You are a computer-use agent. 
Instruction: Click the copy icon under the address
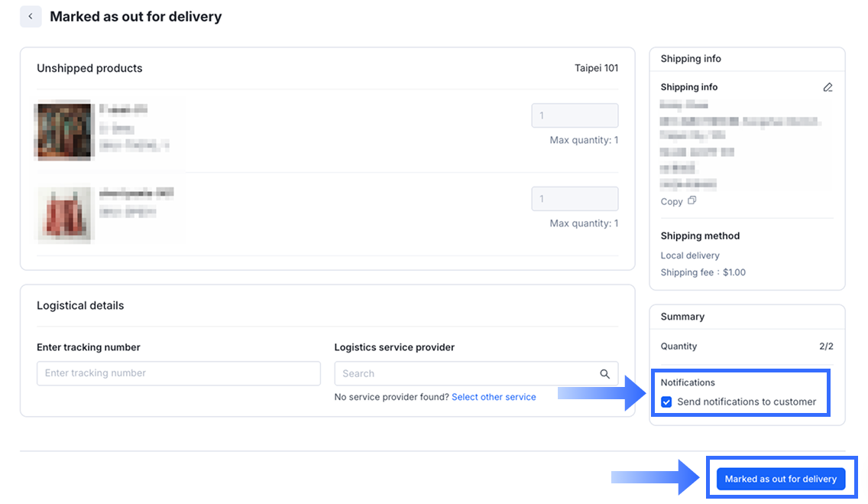pyautogui.click(x=691, y=201)
